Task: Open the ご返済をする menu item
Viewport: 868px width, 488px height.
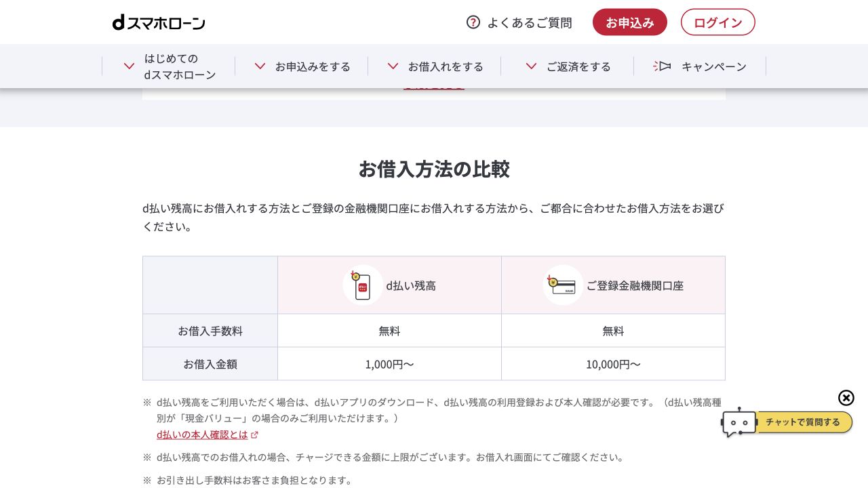Action: coord(567,66)
